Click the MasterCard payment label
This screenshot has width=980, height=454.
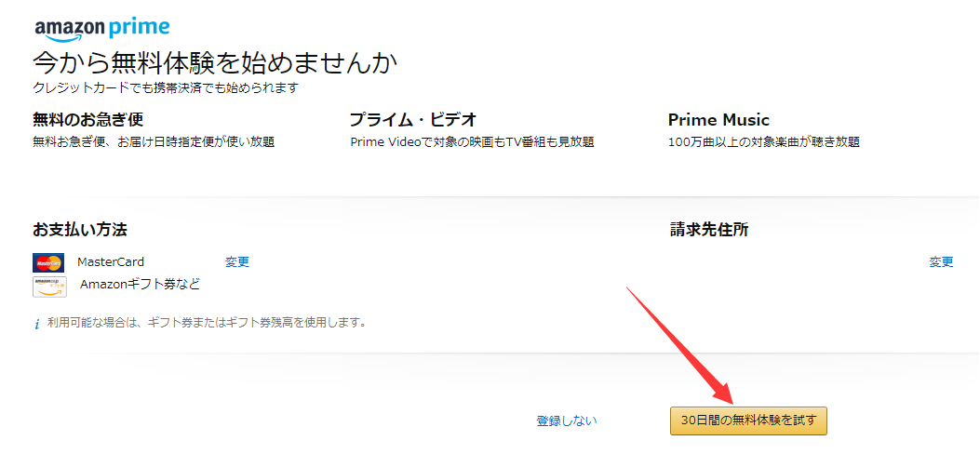(111, 262)
